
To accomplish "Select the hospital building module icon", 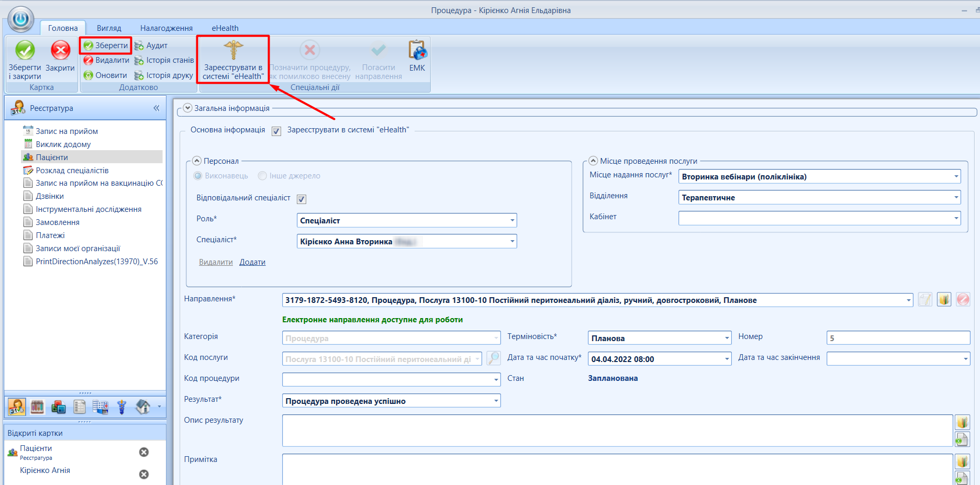I will coord(101,407).
